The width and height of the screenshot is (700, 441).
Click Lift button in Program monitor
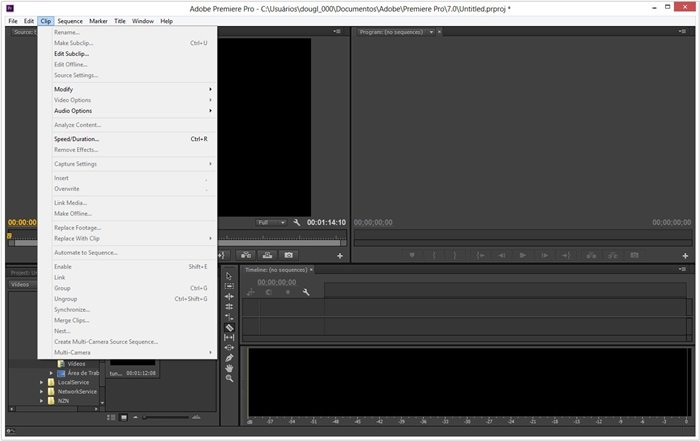[591, 255]
